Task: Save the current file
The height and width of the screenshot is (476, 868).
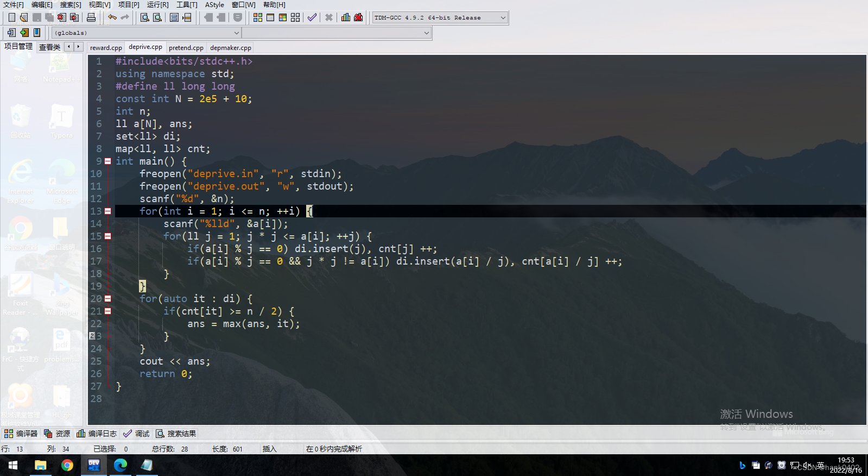Action: click(x=37, y=17)
